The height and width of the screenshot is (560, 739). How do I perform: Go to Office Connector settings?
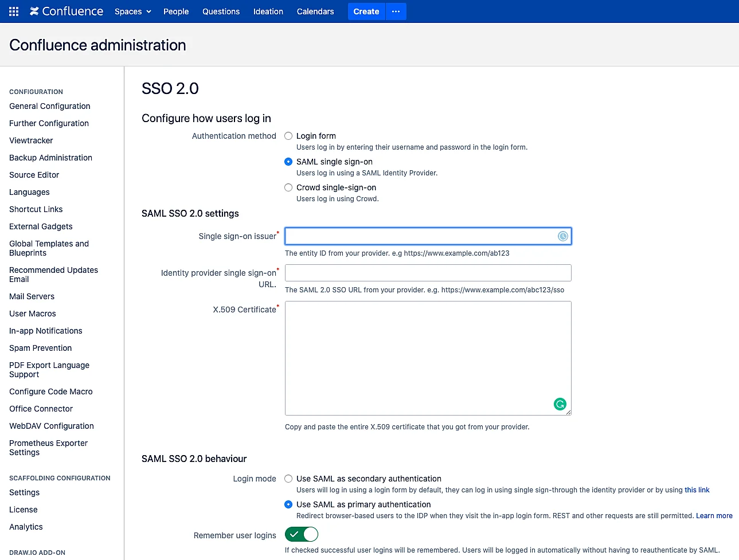41,409
